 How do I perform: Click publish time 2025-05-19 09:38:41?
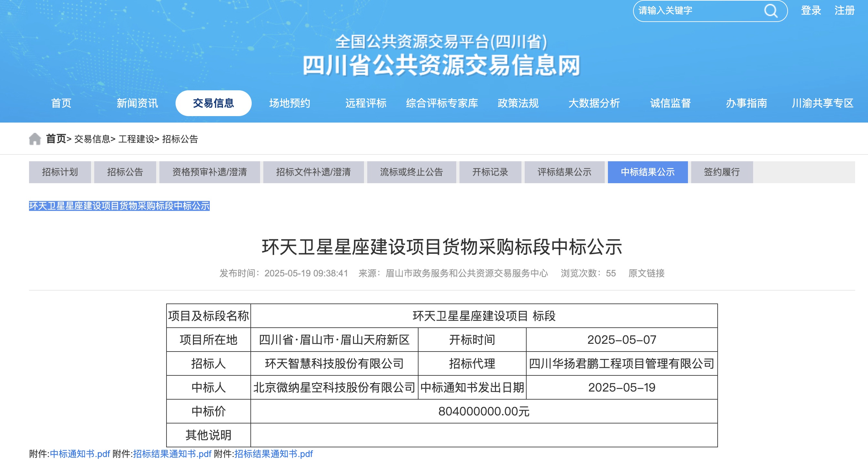[306, 273]
